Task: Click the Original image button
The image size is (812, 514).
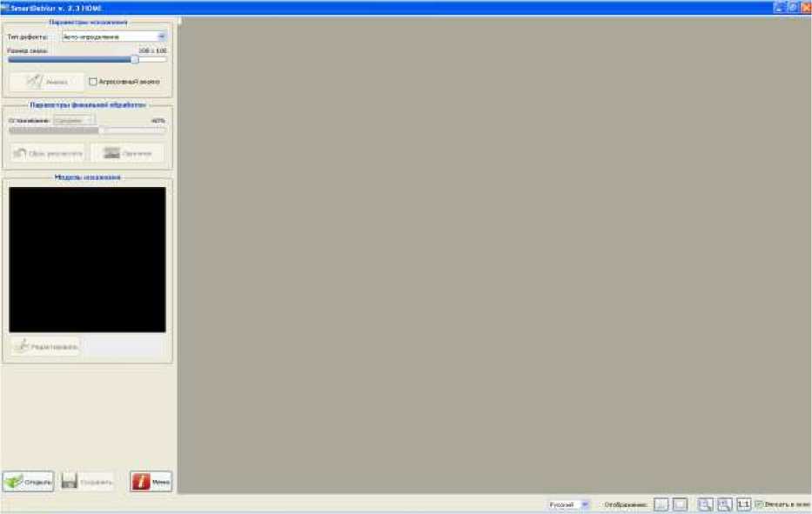Action: click(x=127, y=153)
